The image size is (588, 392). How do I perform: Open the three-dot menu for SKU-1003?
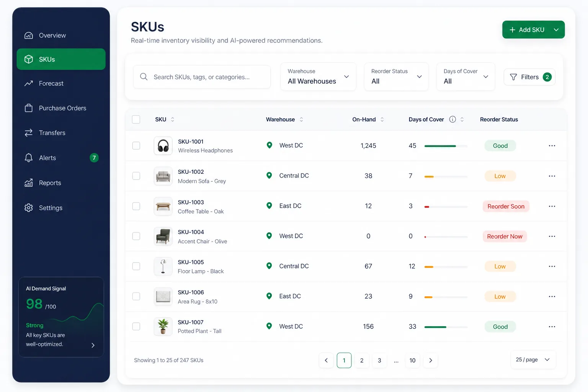coord(552,206)
